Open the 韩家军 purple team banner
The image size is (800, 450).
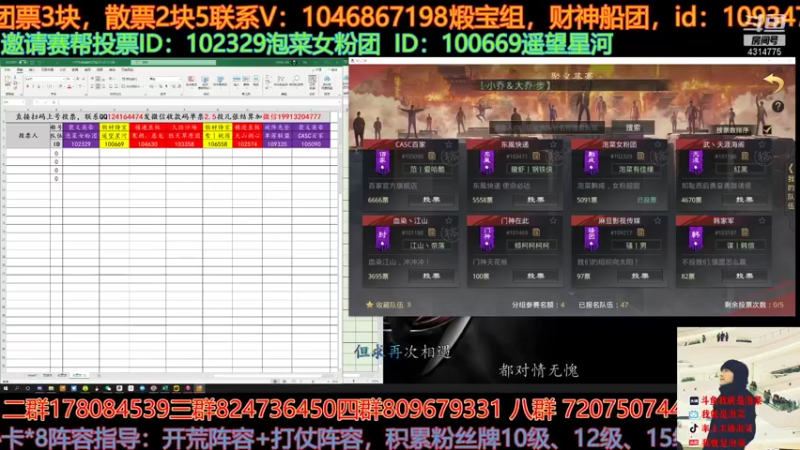point(695,238)
